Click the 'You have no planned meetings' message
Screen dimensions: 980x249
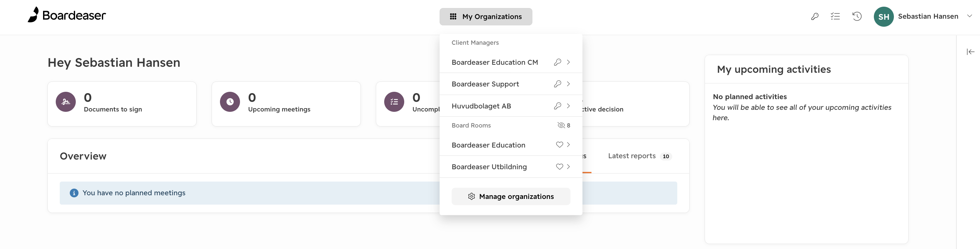134,193
